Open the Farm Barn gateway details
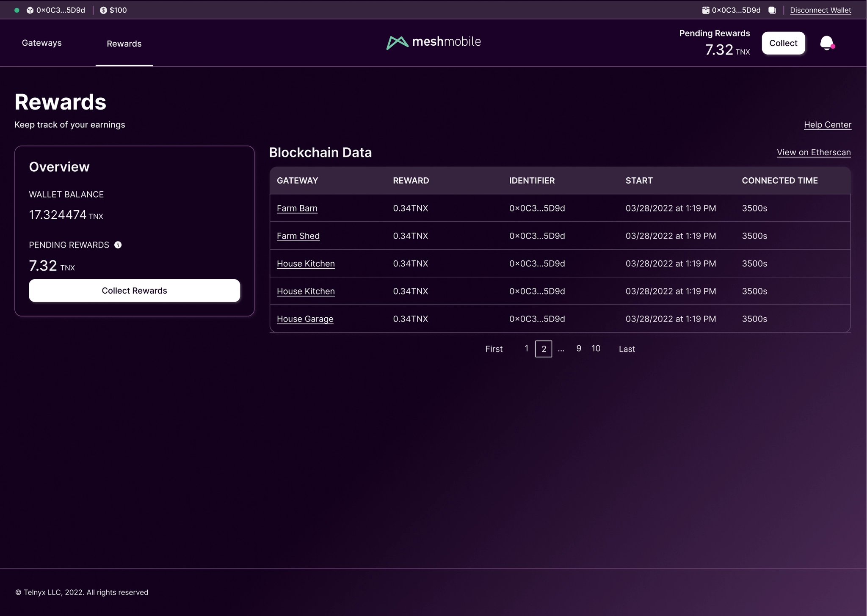The width and height of the screenshot is (867, 616). (297, 208)
